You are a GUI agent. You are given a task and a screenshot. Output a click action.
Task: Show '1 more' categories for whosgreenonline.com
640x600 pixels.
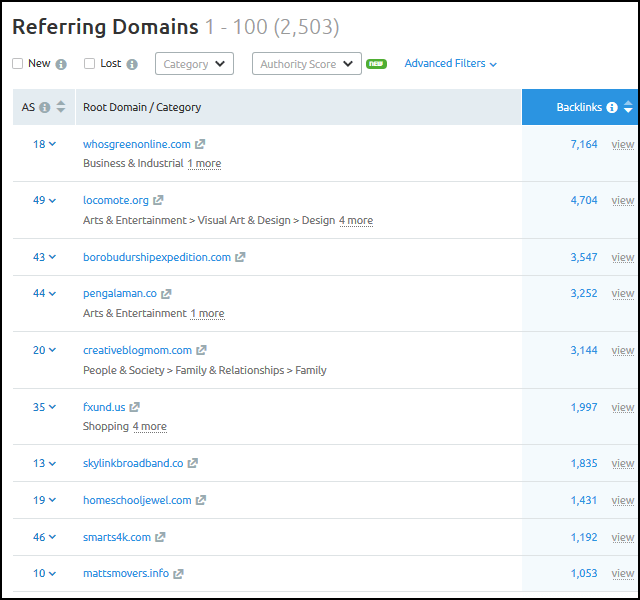click(x=204, y=163)
